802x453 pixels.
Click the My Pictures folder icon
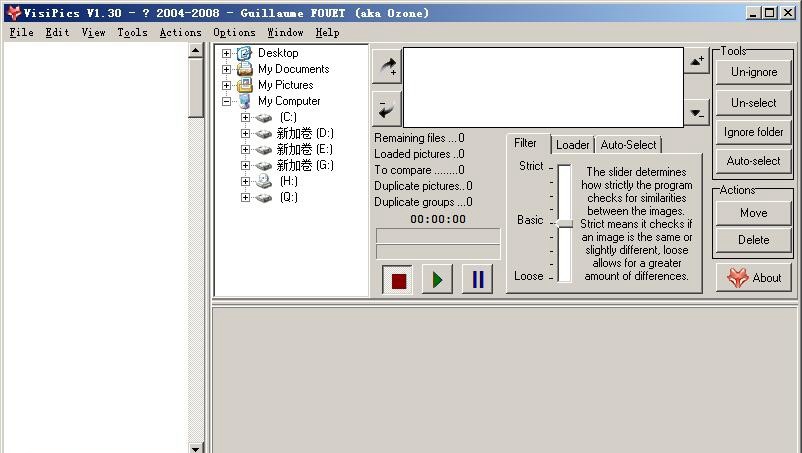(x=244, y=85)
